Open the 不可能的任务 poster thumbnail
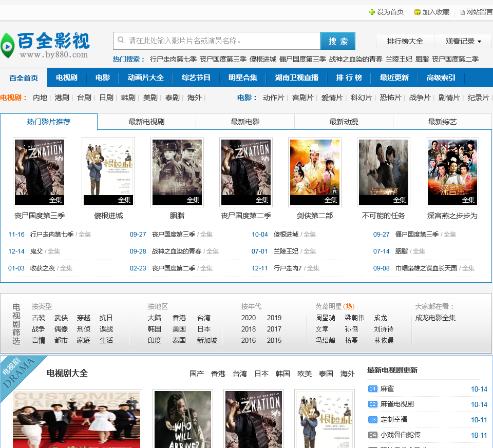Image resolution: width=493 pixels, height=448 pixels. 384,172
